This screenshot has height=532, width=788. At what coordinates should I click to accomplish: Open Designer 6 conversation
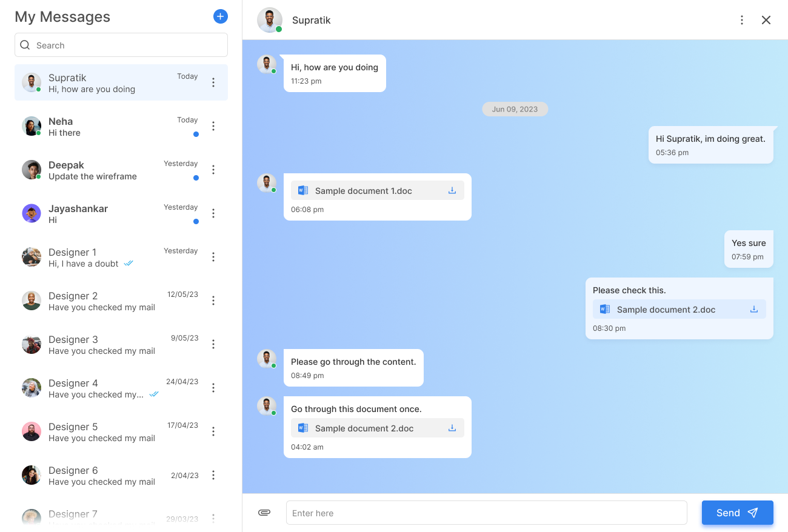point(121,475)
